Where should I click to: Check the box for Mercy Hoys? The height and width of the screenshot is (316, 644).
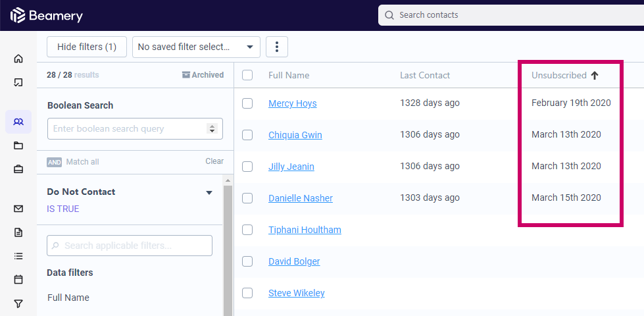click(247, 103)
